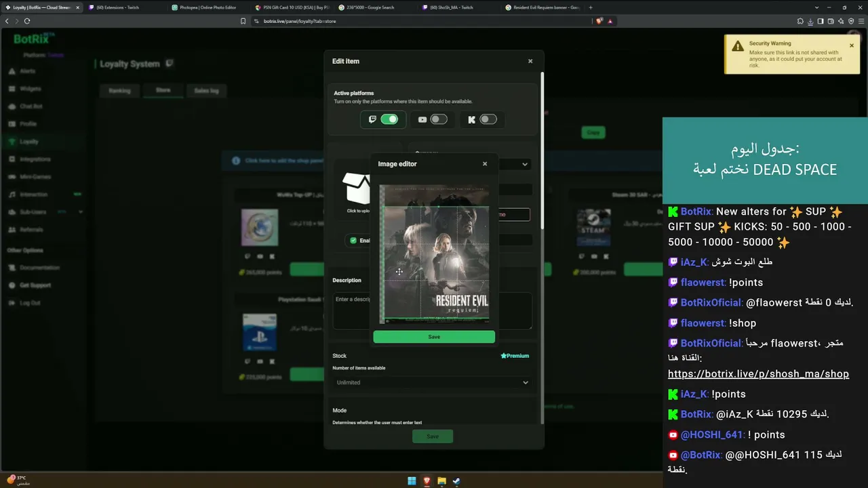Open Chat Bot in the sidebar

tap(31, 106)
